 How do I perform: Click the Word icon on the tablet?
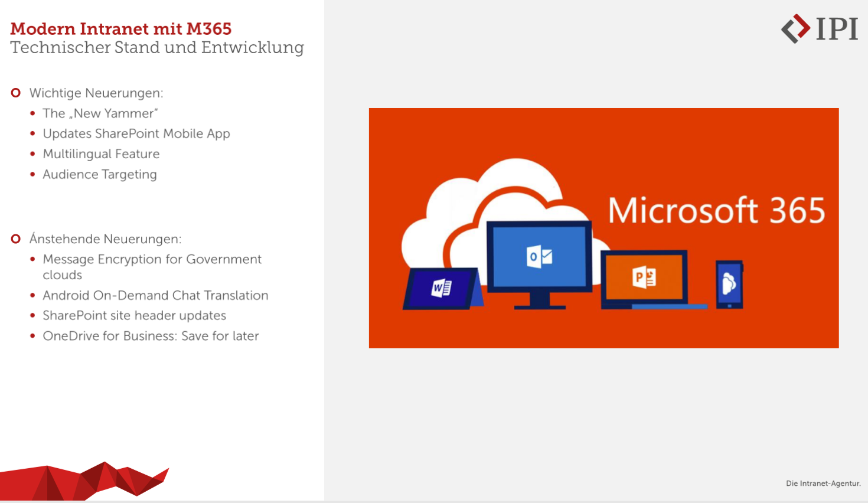click(442, 288)
